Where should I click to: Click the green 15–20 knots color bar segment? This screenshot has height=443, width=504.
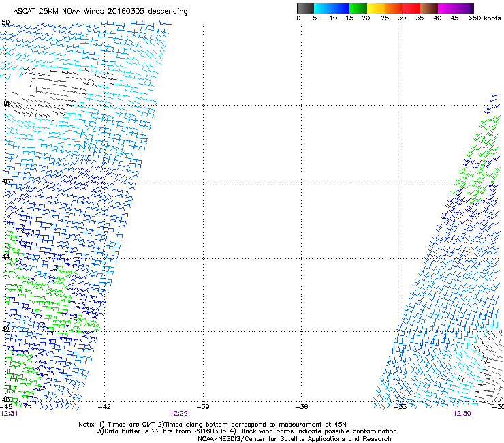click(358, 8)
